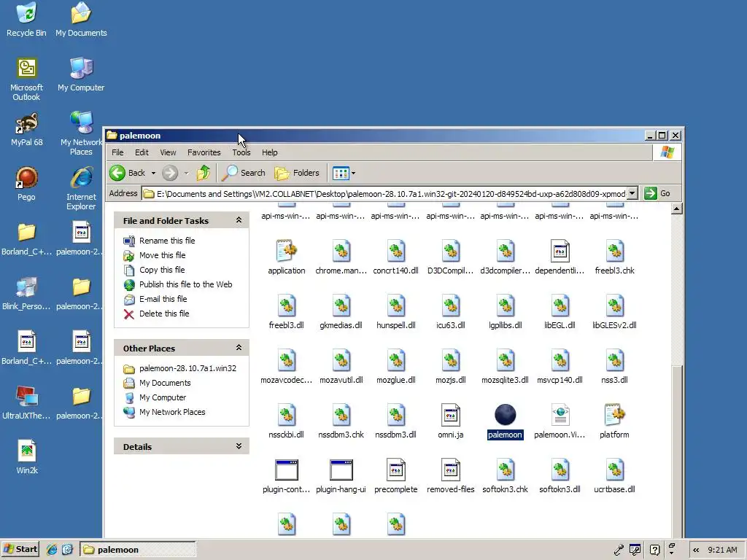Click Rename this file
Viewport: 747px width, 560px height.
(167, 241)
